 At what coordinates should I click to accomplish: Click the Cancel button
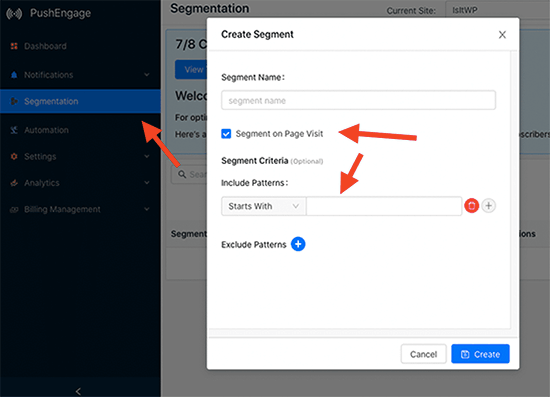point(423,354)
